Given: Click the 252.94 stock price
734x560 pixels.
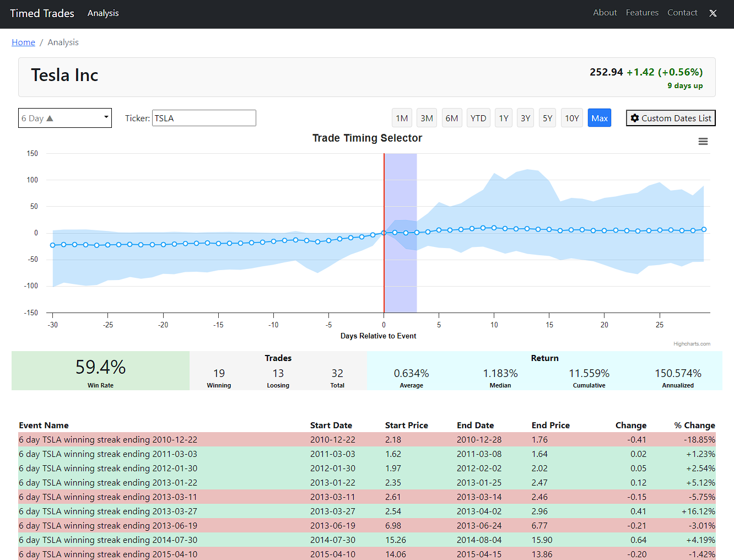Looking at the screenshot, I should click(x=606, y=72).
